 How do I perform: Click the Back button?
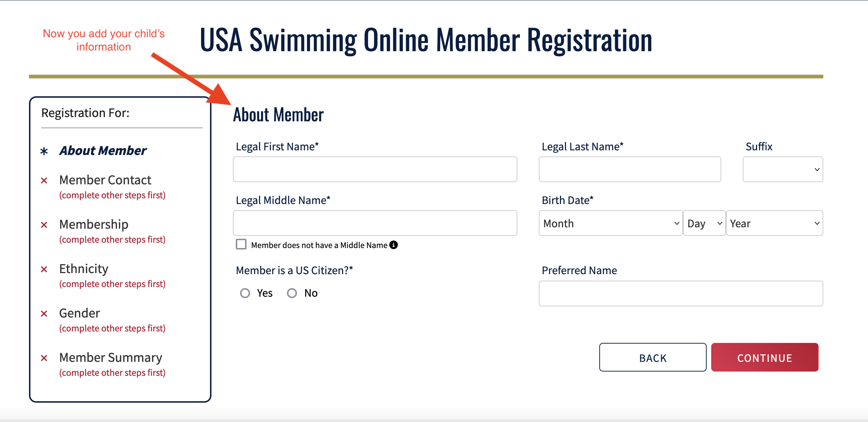pyautogui.click(x=653, y=358)
